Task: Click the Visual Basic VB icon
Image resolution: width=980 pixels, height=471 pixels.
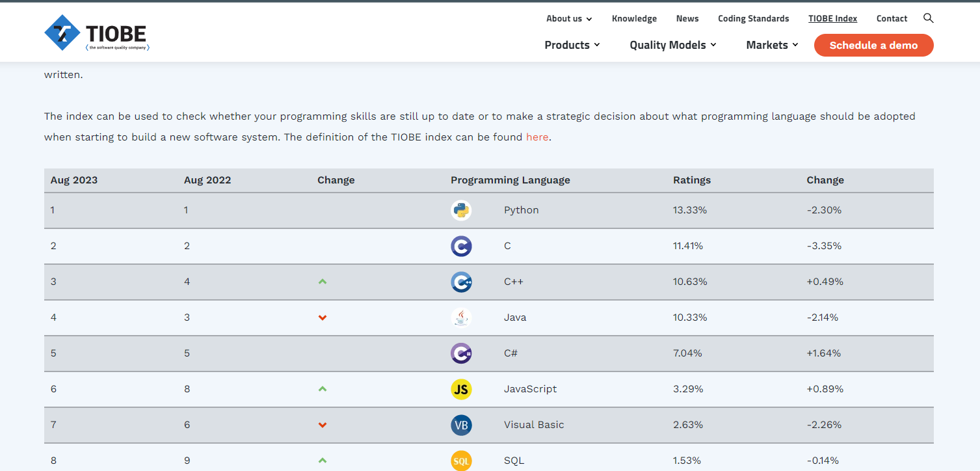Action: pos(461,425)
